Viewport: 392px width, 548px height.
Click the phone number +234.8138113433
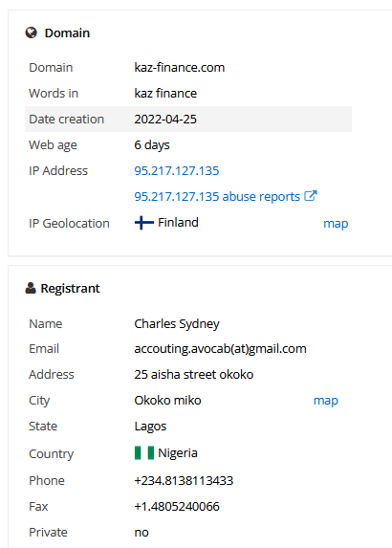tap(184, 480)
